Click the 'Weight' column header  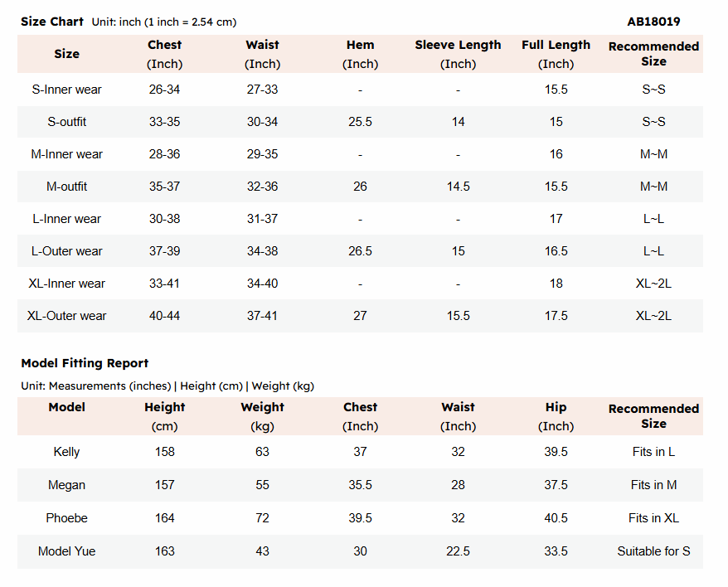click(x=262, y=407)
